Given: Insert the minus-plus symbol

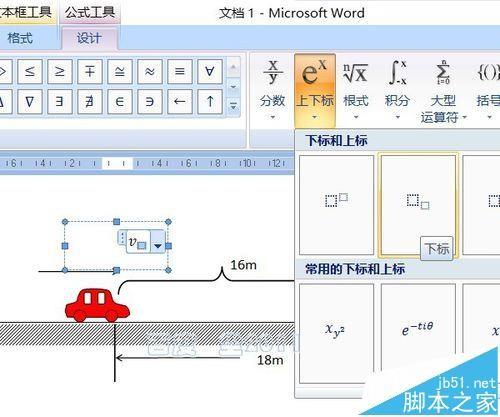Looking at the screenshot, I should pos(90,71).
